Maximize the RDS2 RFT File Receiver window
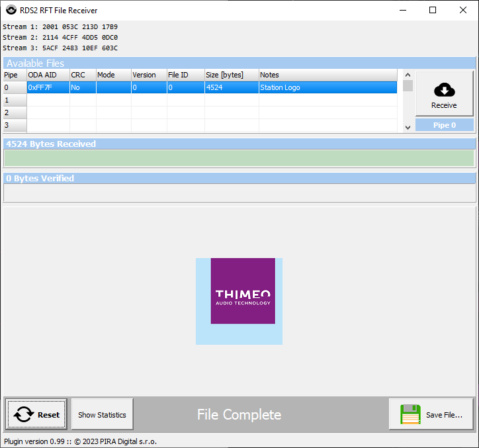 (433, 10)
